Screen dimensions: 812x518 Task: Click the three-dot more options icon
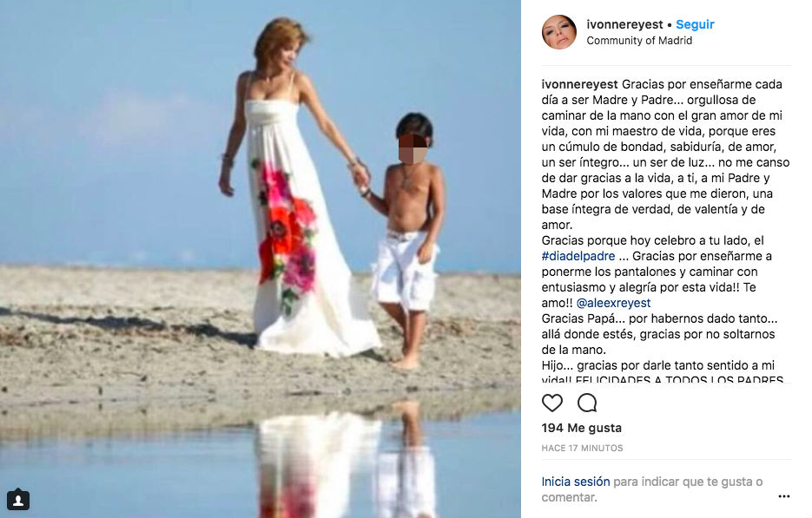(784, 496)
